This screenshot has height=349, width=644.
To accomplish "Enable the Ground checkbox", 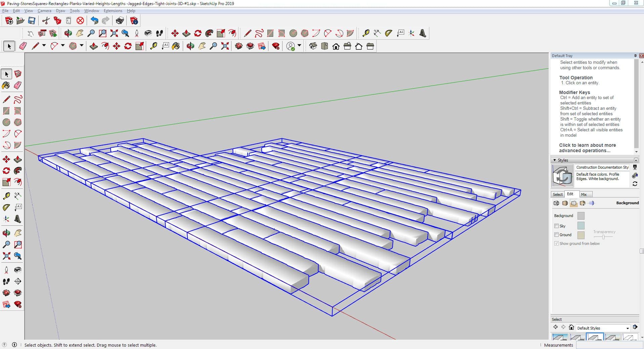I will [x=556, y=235].
